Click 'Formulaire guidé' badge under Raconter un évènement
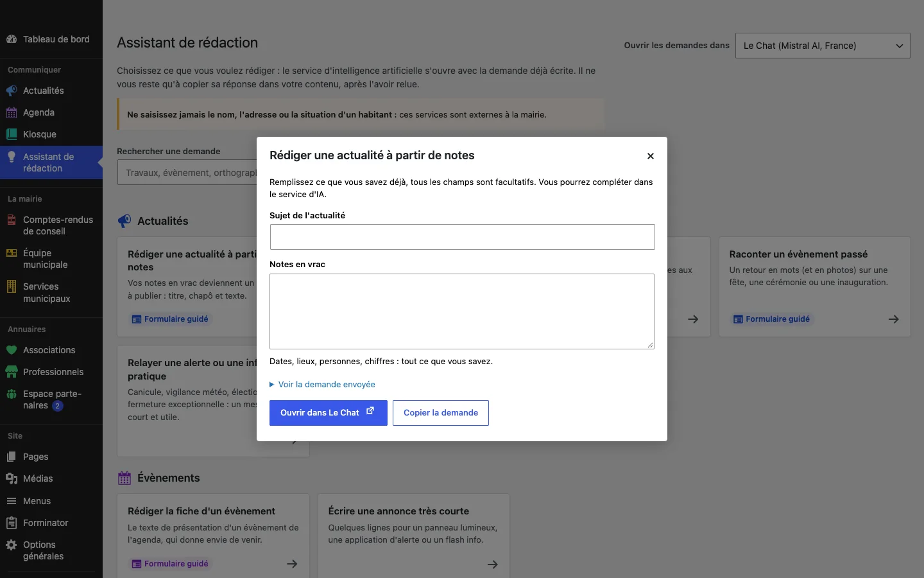 point(772,319)
